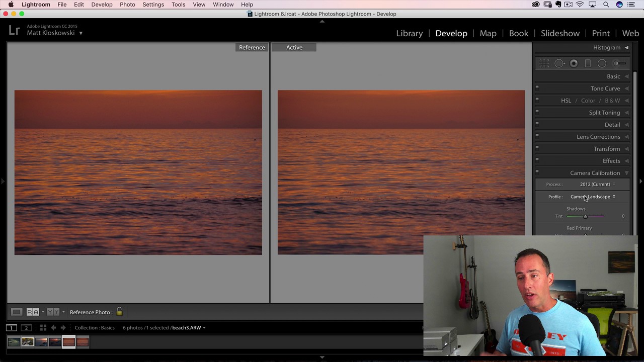Select the second filmstrip thumbnail
Screen dimensions: 644x362
click(28, 342)
